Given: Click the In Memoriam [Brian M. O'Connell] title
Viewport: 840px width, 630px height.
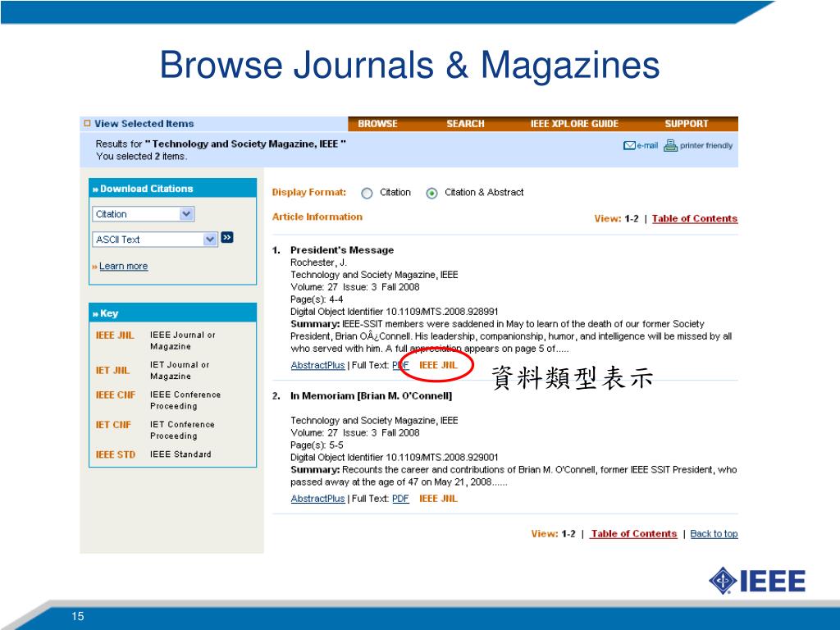Looking at the screenshot, I should [x=372, y=396].
